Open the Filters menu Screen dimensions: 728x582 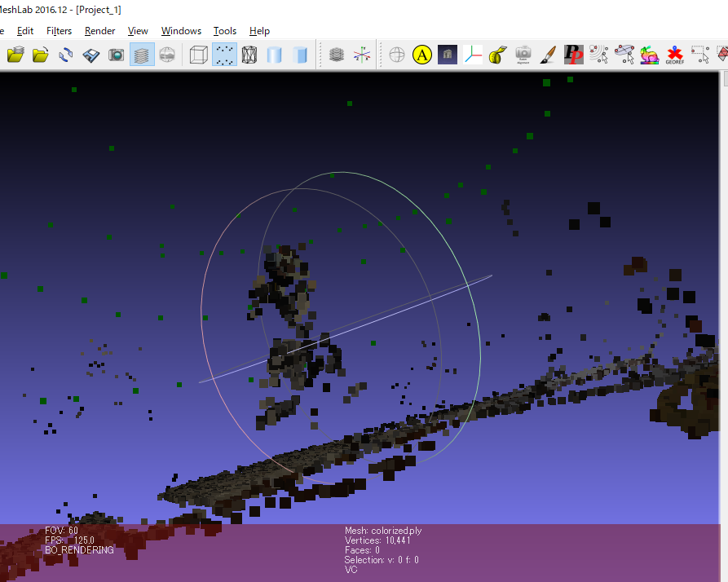click(x=59, y=31)
